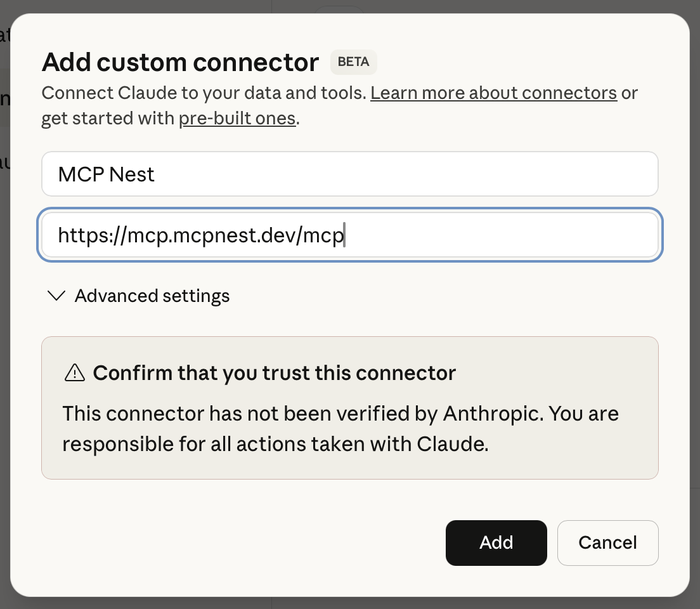
Task: Click the trust confirmation warning box
Action: click(349, 407)
